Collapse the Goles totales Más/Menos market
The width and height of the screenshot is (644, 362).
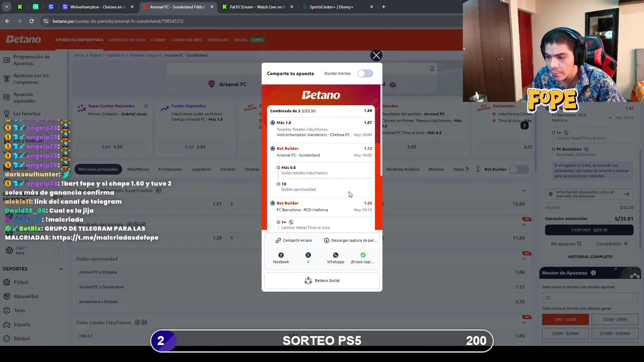[524, 323]
